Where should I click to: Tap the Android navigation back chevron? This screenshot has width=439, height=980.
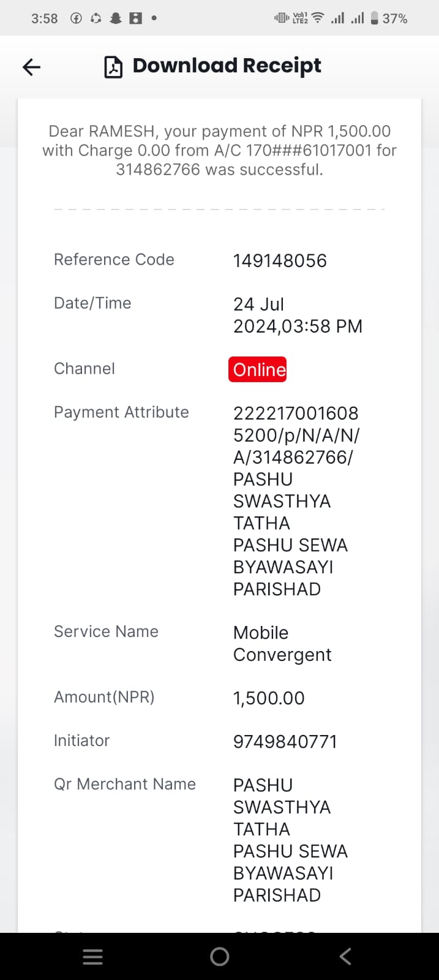point(345,956)
